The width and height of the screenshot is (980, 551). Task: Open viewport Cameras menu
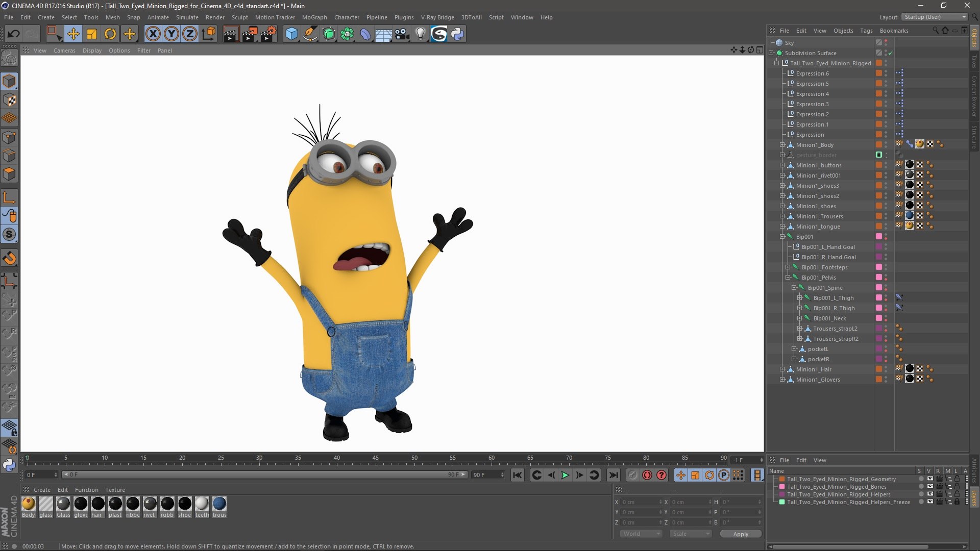tap(64, 51)
